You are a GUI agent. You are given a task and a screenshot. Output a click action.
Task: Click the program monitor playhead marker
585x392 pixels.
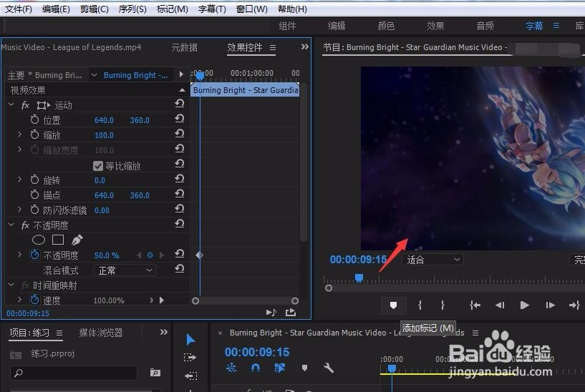(359, 278)
